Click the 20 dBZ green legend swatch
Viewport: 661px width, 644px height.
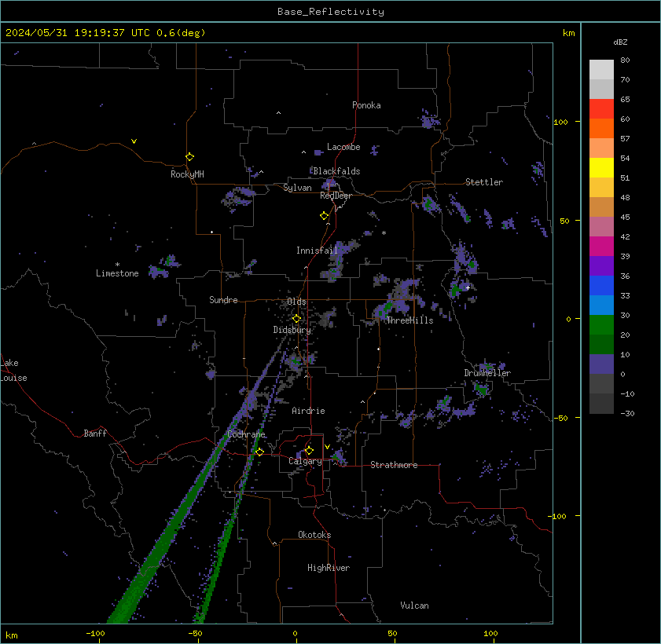tap(601, 324)
